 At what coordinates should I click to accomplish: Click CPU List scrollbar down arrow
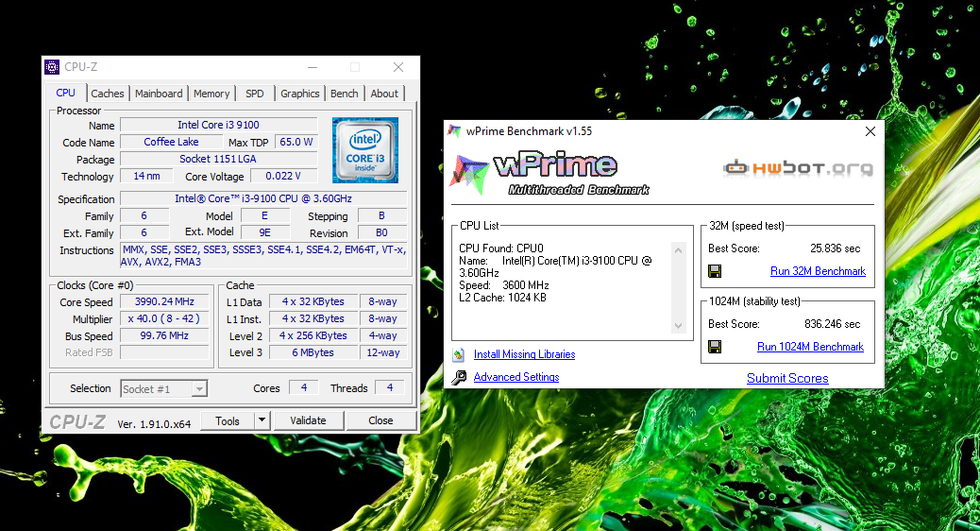(x=678, y=326)
